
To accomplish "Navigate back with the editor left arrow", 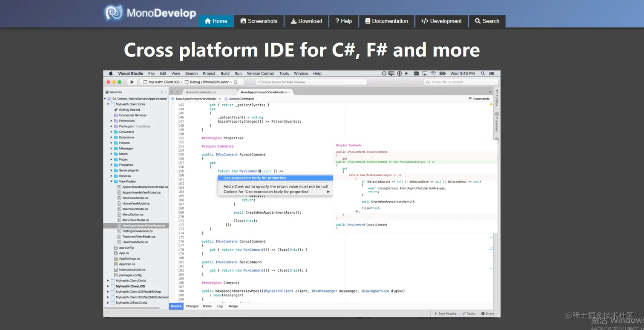I will 172,92.
